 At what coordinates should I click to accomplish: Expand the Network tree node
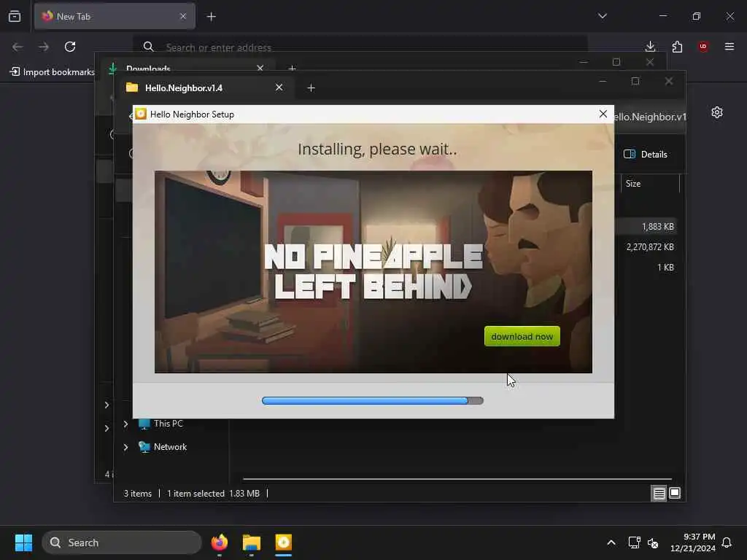(125, 447)
